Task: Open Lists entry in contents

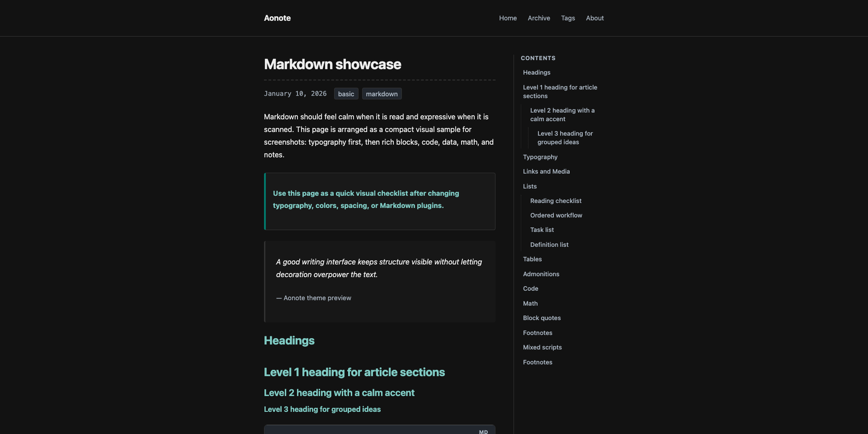Action: [x=530, y=186]
